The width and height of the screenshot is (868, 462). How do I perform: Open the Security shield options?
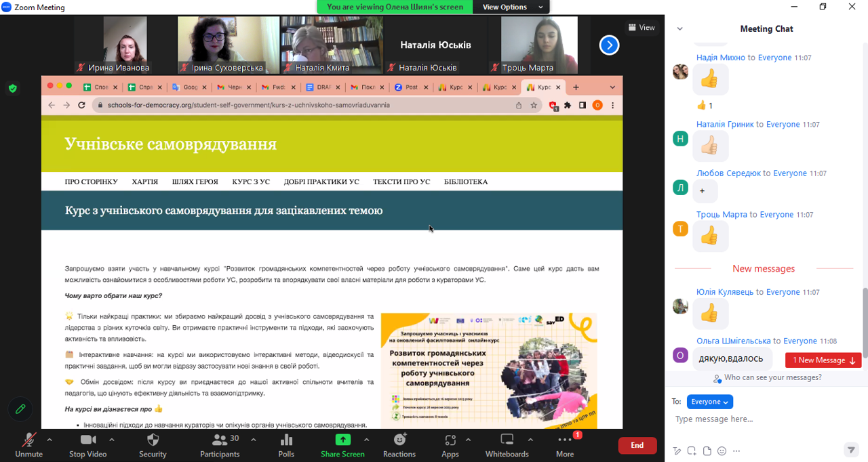pyautogui.click(x=153, y=444)
